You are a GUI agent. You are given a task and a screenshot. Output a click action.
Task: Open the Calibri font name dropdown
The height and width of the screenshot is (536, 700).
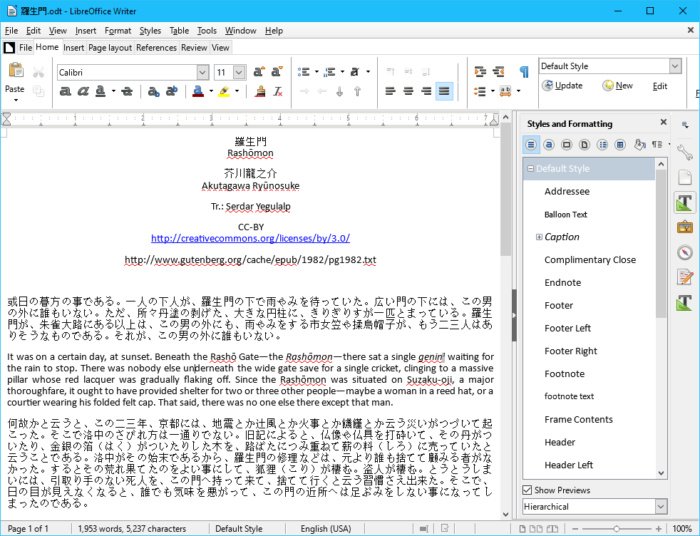point(203,72)
